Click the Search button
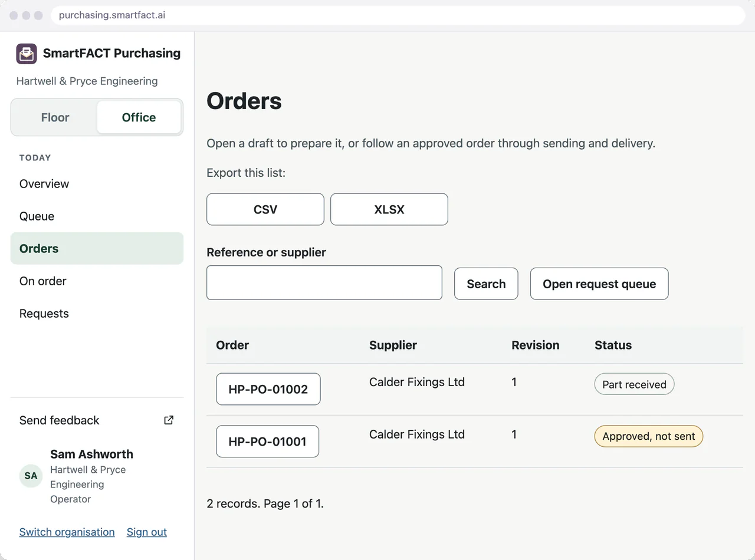Image resolution: width=755 pixels, height=560 pixels. (x=486, y=284)
